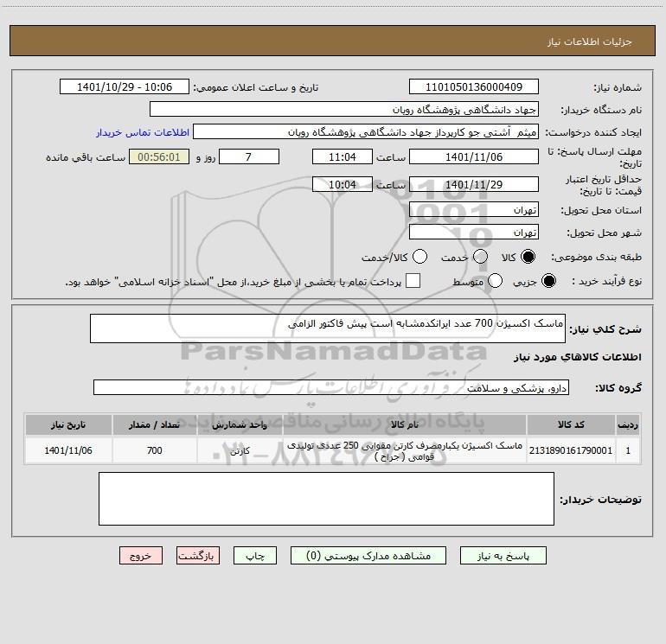The width and height of the screenshot is (666, 644).
Task: Click the شماره نیاز field 1101050136000409
Action: coord(474,86)
